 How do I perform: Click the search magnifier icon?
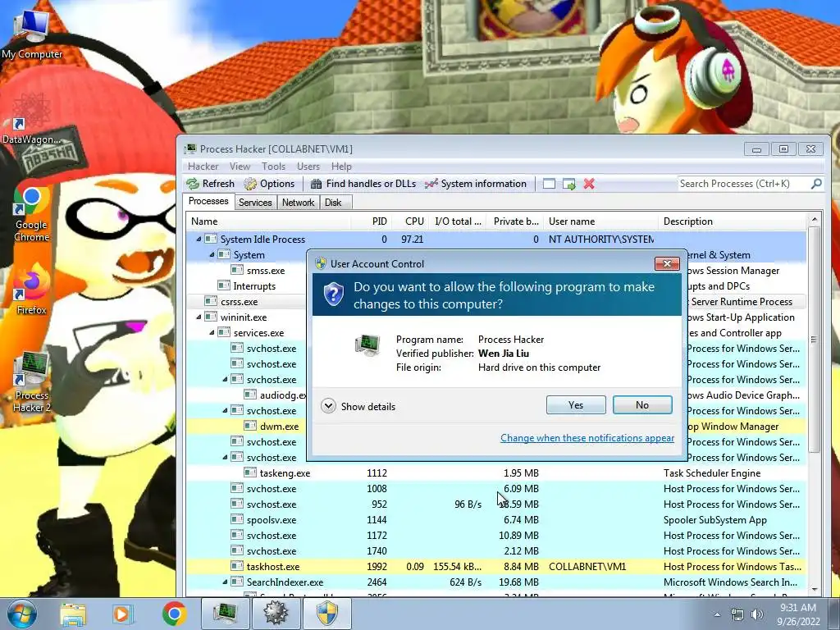point(816,184)
